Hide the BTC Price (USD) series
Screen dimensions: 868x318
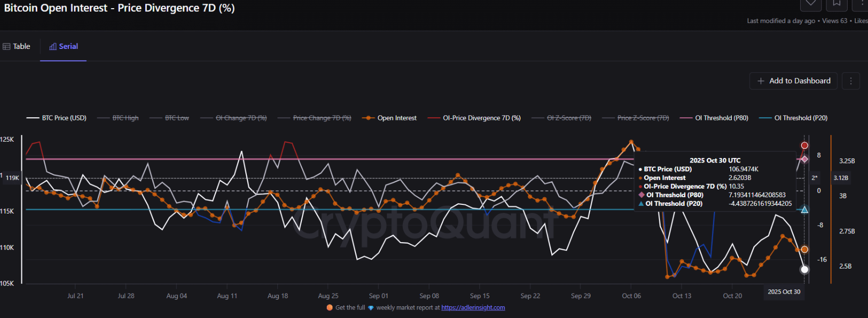click(57, 118)
